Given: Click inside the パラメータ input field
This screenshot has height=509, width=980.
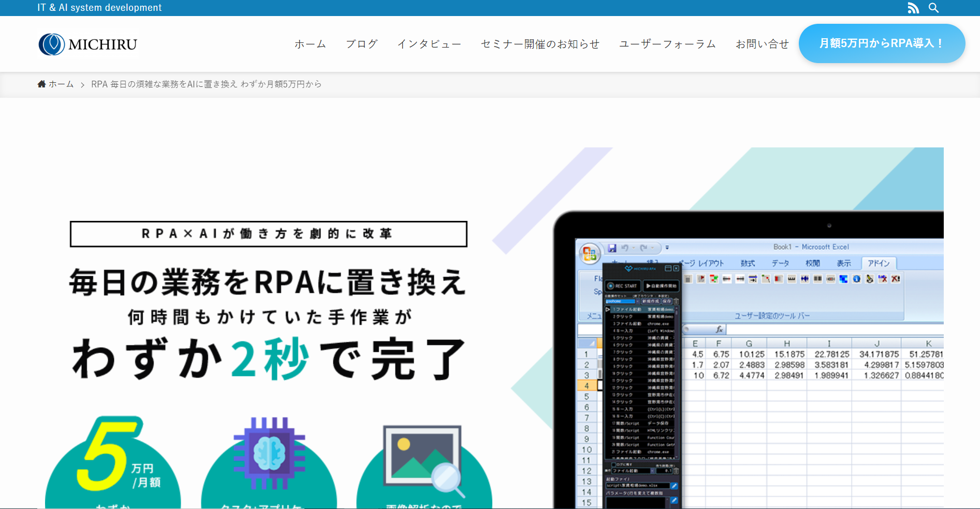Looking at the screenshot, I should 635,502.
